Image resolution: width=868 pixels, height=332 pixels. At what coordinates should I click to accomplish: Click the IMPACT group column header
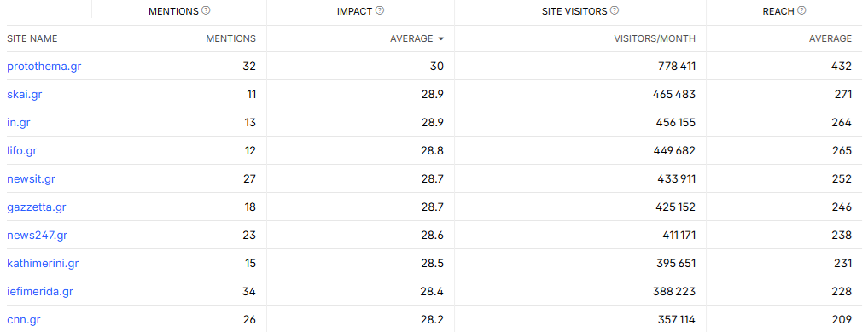tap(354, 11)
